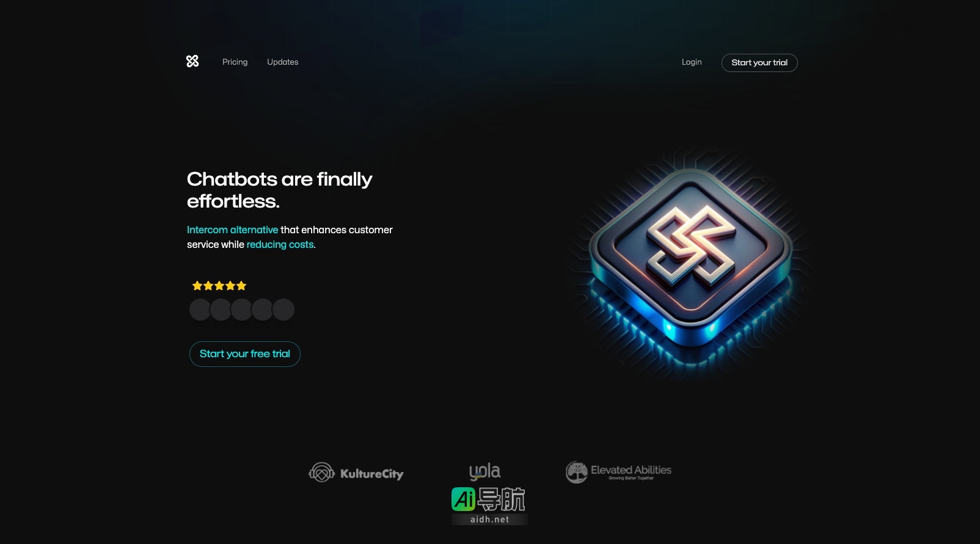Select the last user avatar circle

[283, 310]
